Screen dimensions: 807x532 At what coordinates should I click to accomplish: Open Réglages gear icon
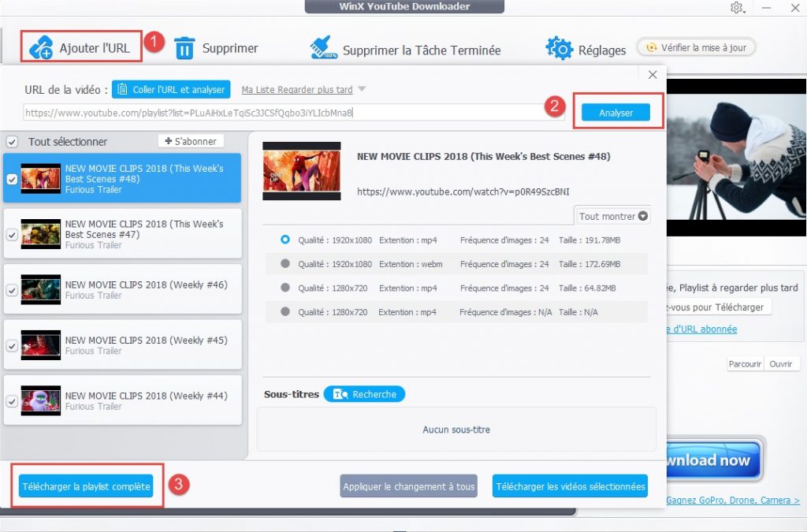(559, 48)
